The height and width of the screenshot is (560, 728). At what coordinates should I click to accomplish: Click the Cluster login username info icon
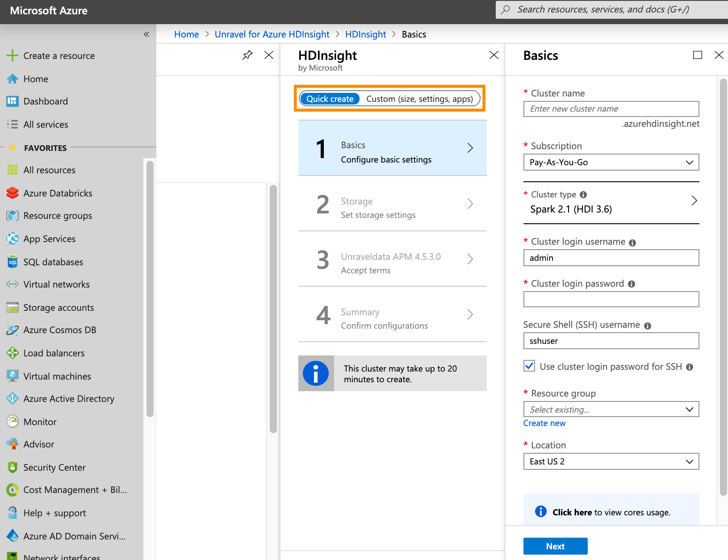click(632, 243)
